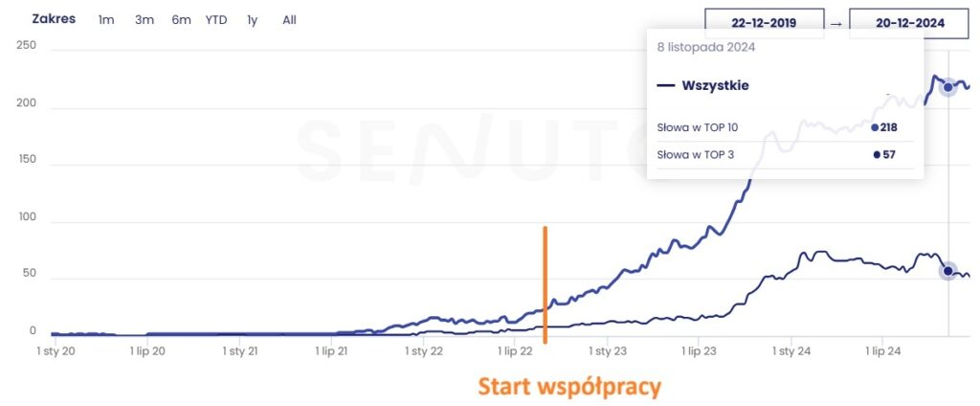Click the blue dot beside value 218
Screen dimensions: 980x406
pos(875,126)
